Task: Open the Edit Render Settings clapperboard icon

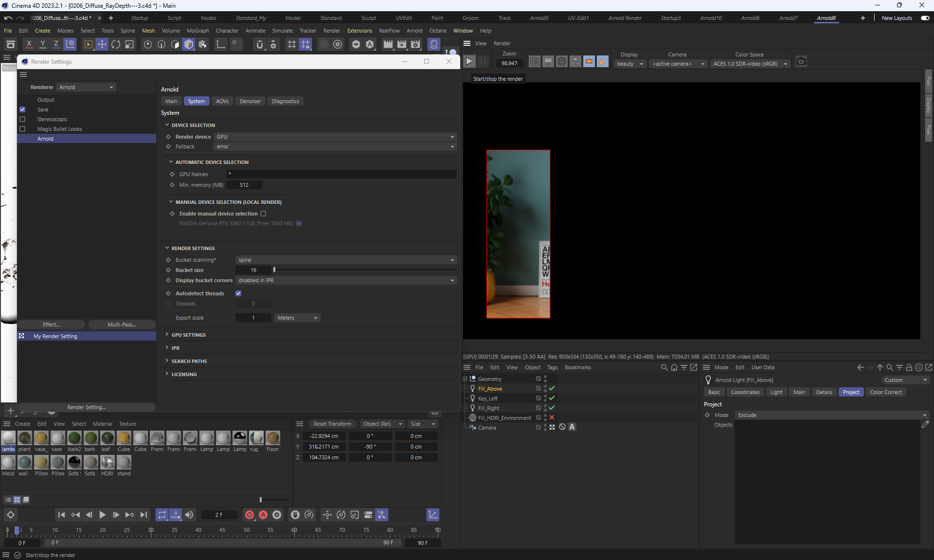Action: [x=415, y=45]
